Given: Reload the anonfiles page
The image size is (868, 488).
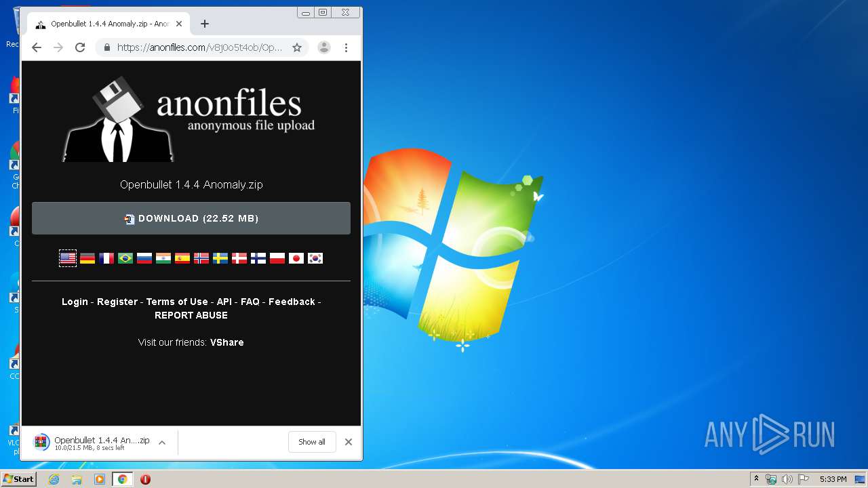Looking at the screenshot, I should point(80,47).
